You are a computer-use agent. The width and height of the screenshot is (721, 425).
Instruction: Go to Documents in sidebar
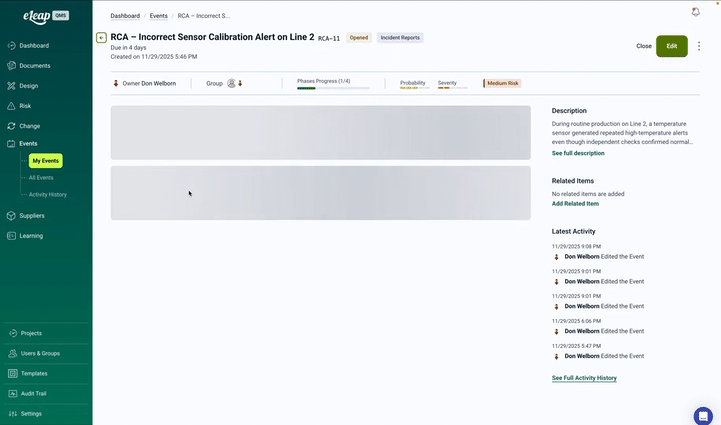34,65
